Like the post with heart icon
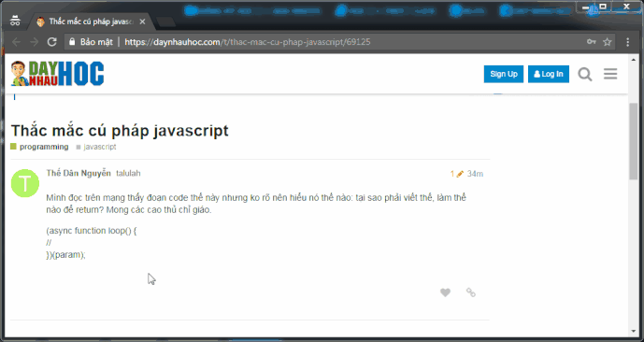 click(445, 292)
